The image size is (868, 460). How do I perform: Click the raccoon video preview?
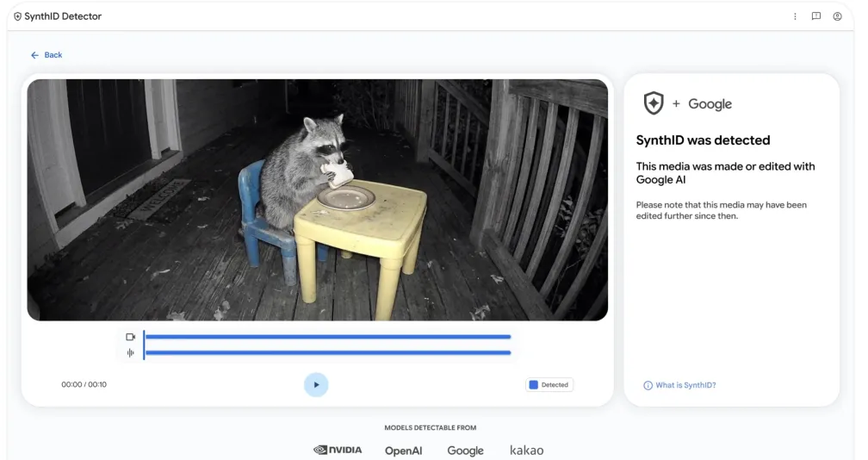click(317, 200)
